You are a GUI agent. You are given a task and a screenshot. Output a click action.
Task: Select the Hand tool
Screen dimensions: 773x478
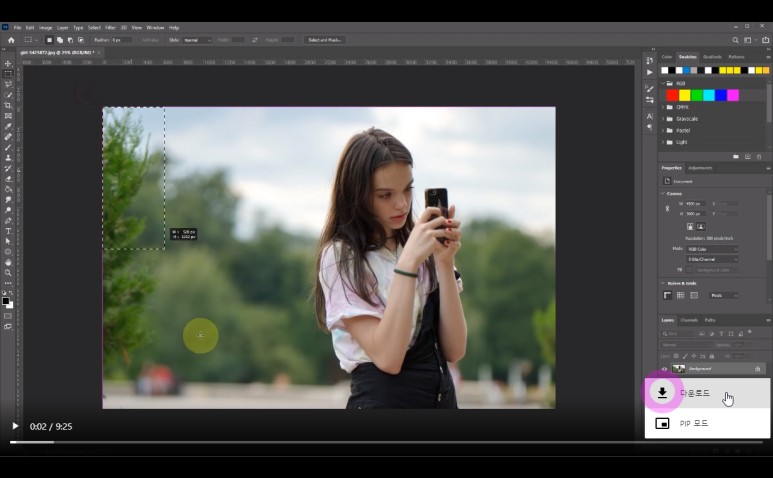click(8, 262)
